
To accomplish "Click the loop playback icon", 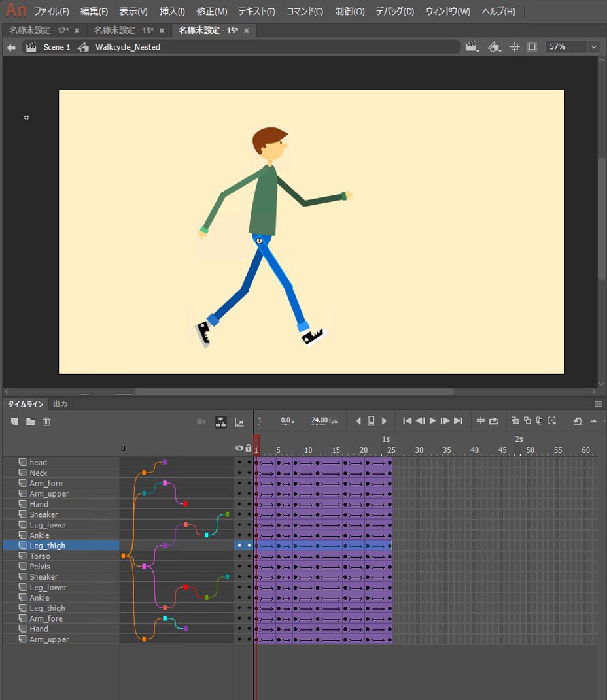I will [494, 421].
